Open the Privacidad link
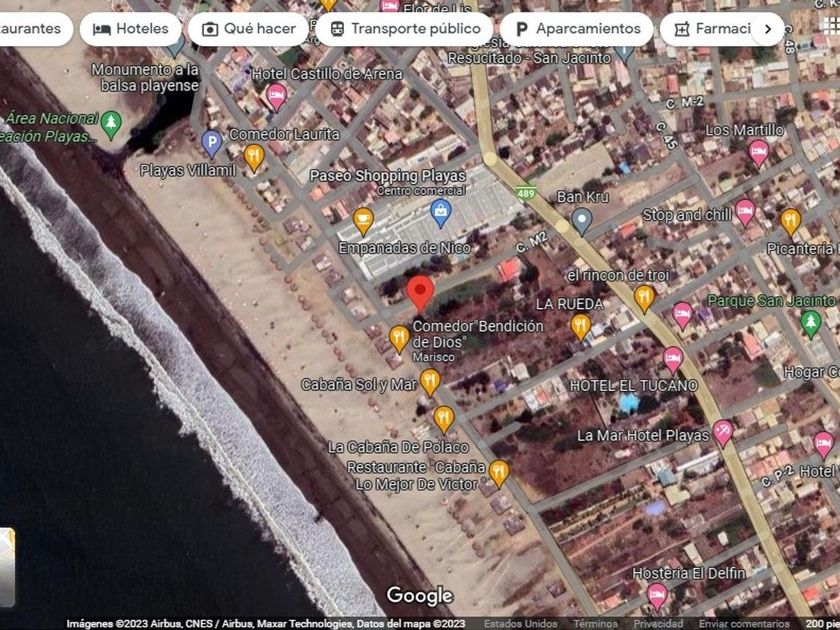840x630 pixels. point(658,624)
